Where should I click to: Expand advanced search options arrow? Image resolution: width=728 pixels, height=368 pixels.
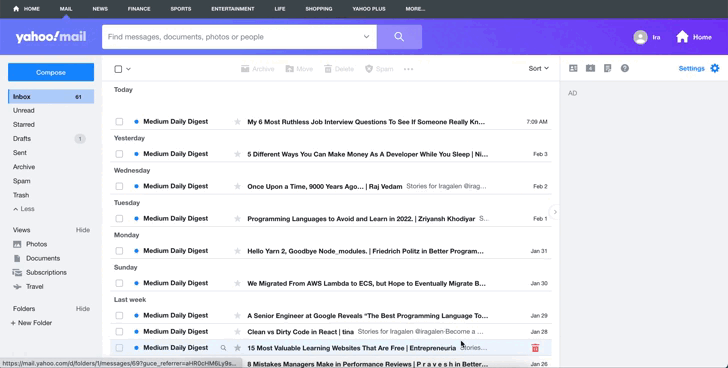point(366,37)
